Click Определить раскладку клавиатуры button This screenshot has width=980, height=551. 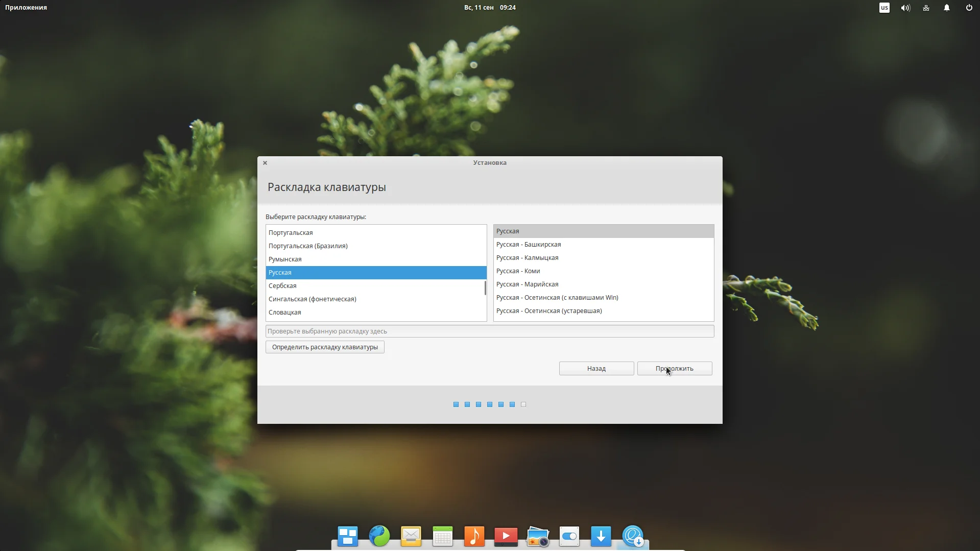325,347
